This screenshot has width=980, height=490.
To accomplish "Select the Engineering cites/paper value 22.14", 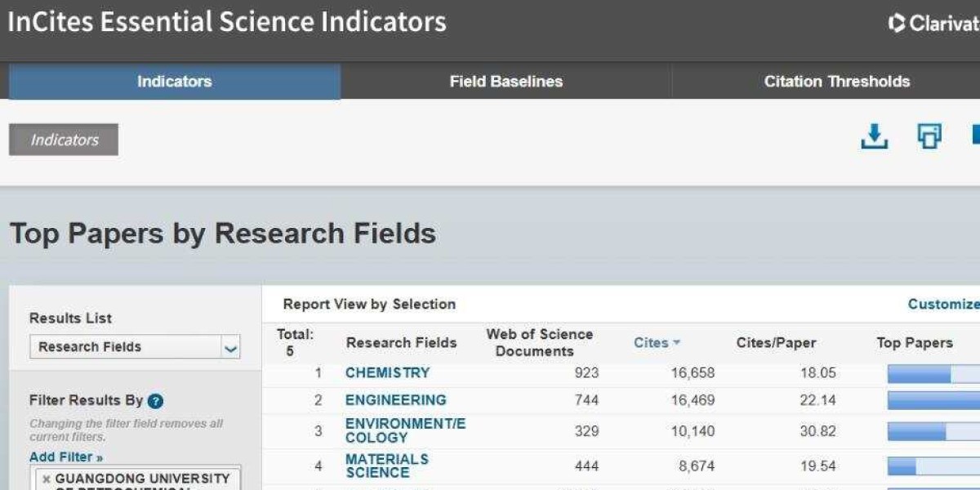I will click(x=818, y=400).
